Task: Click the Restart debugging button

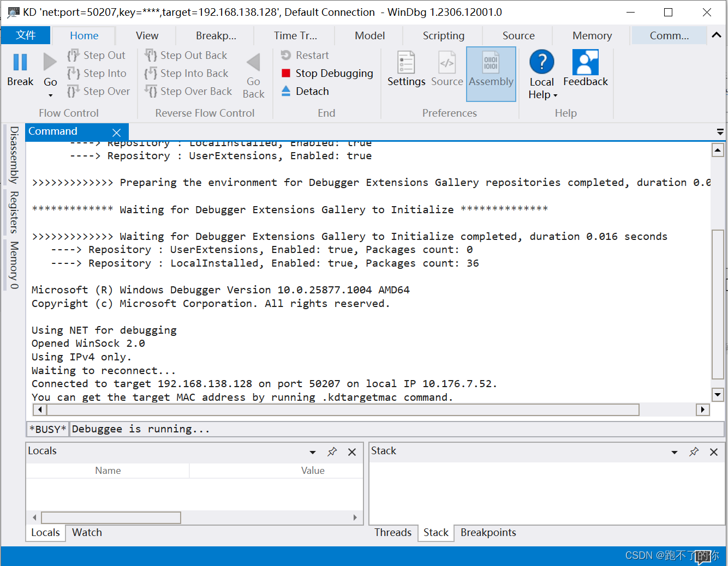Action: pos(305,55)
